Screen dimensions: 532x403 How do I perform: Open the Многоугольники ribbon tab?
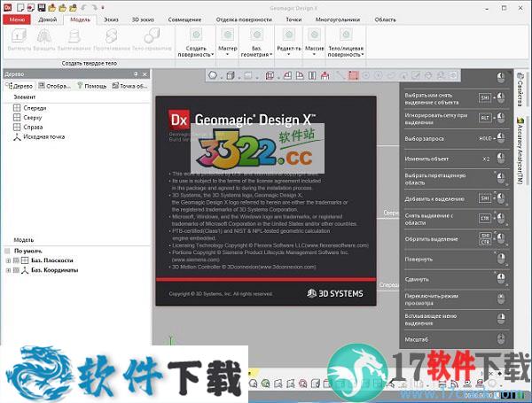(x=338, y=19)
